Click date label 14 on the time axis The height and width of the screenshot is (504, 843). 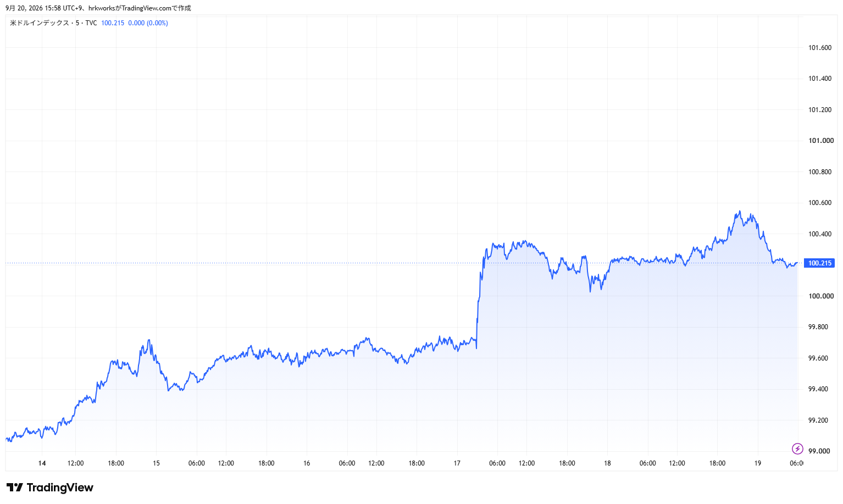[x=42, y=463]
